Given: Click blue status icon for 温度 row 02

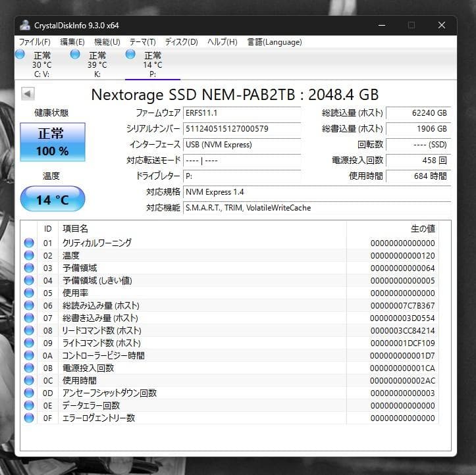Looking at the screenshot, I should [29, 255].
